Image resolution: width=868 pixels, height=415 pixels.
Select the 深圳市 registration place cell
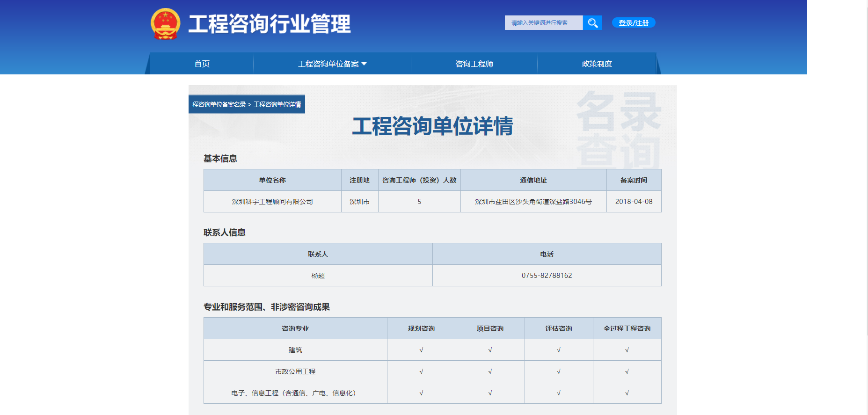360,202
